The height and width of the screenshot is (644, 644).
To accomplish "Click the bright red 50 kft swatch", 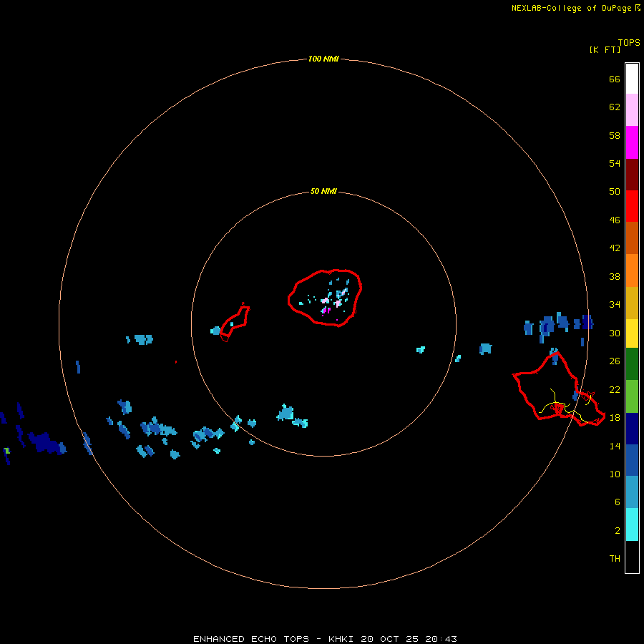I will [632, 206].
